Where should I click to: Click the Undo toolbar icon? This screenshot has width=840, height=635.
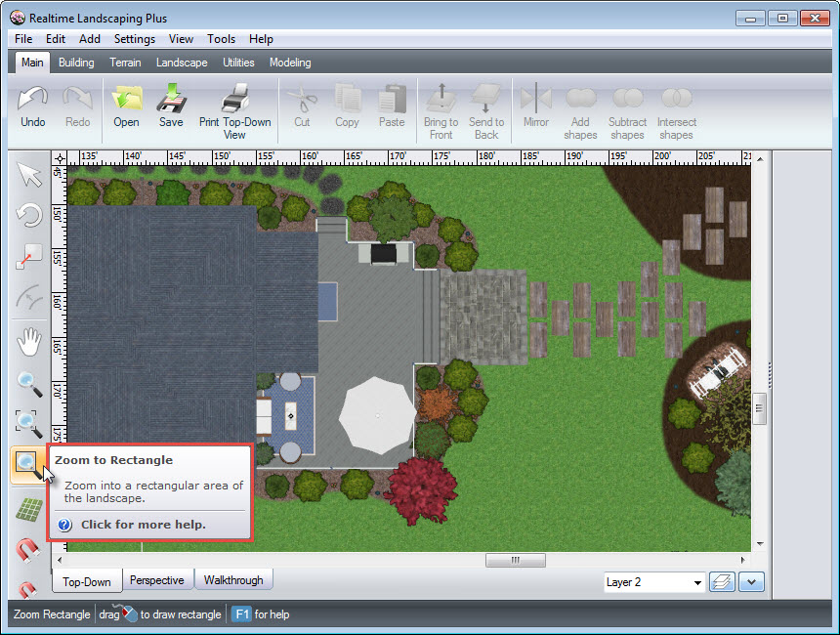point(32,99)
